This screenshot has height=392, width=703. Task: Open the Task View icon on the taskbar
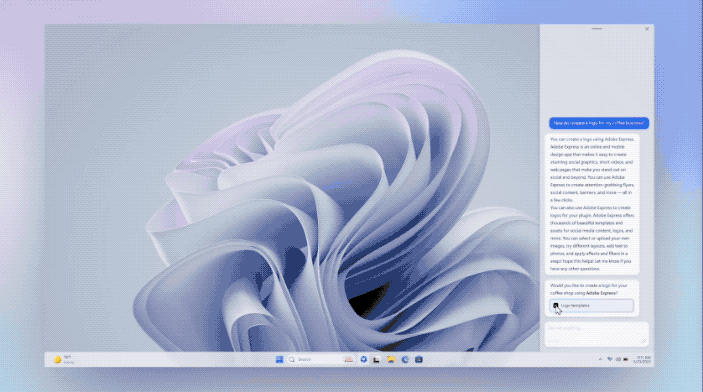click(377, 359)
